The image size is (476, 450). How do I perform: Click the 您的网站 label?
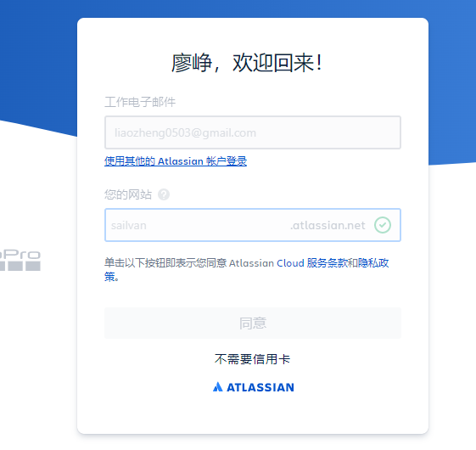point(128,194)
